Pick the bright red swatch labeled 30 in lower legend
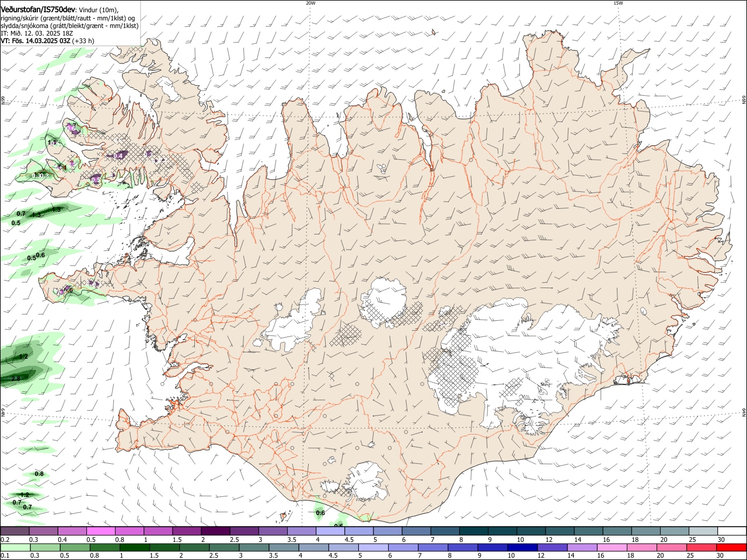 (x=732, y=548)
